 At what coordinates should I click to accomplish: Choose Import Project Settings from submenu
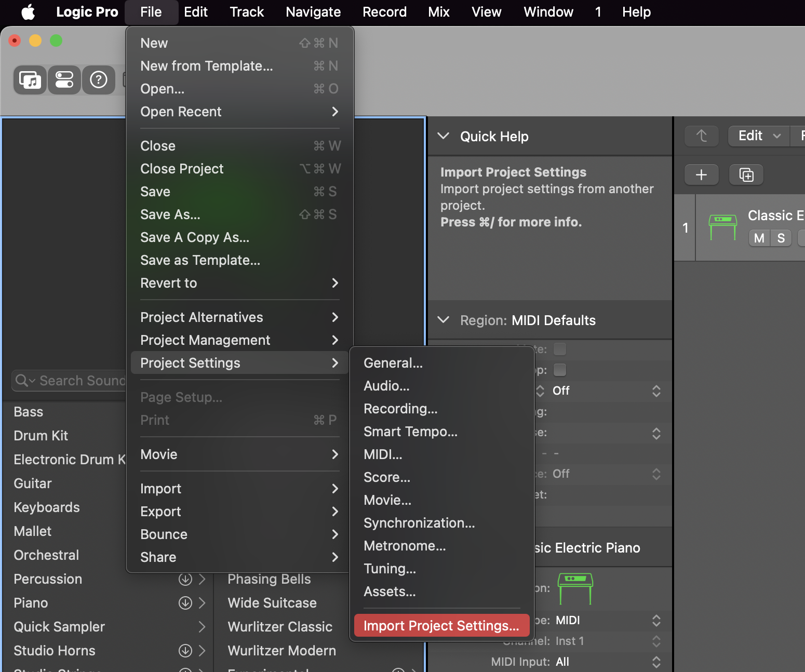[441, 626]
